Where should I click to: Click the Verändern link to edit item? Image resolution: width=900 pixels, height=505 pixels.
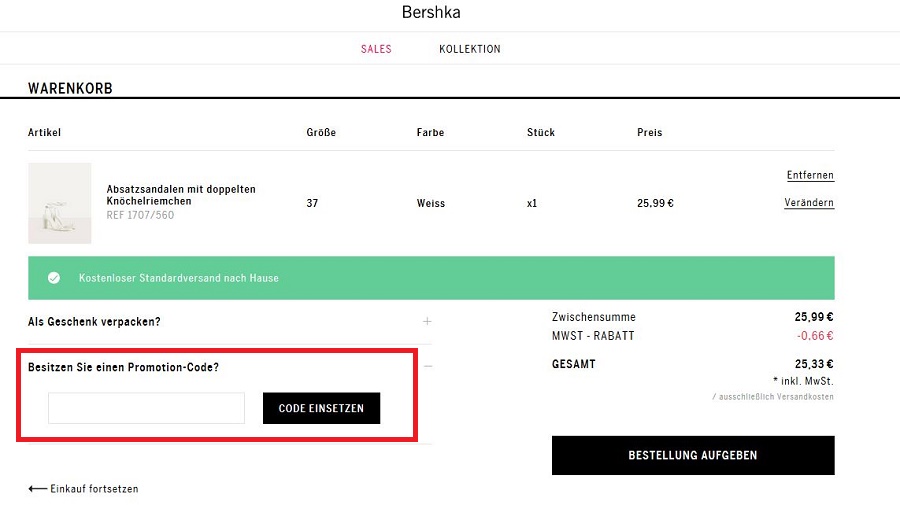(x=809, y=203)
